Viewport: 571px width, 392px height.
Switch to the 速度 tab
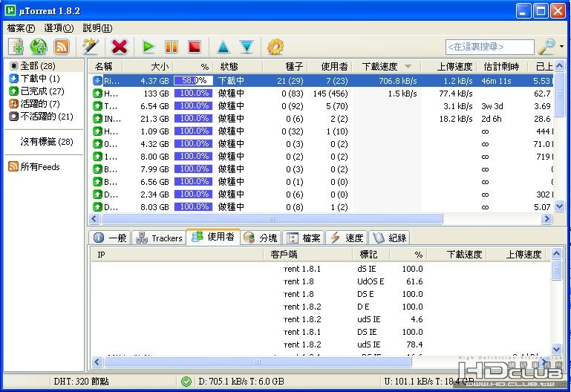pos(347,238)
